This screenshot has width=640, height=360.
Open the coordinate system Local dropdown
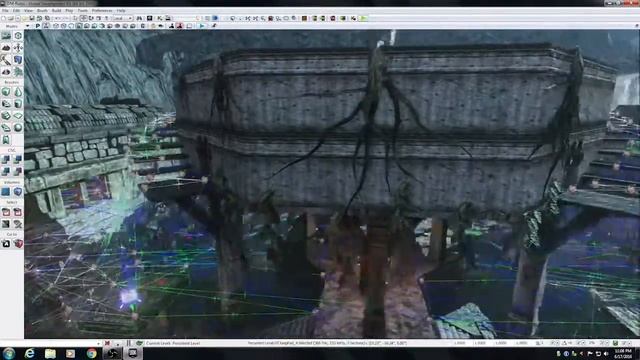tap(123, 18)
